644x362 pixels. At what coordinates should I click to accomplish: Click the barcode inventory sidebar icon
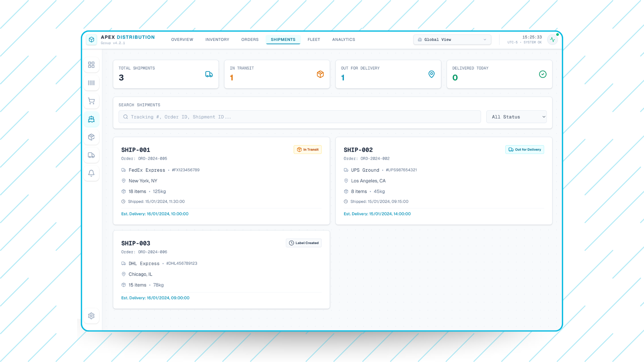(91, 83)
